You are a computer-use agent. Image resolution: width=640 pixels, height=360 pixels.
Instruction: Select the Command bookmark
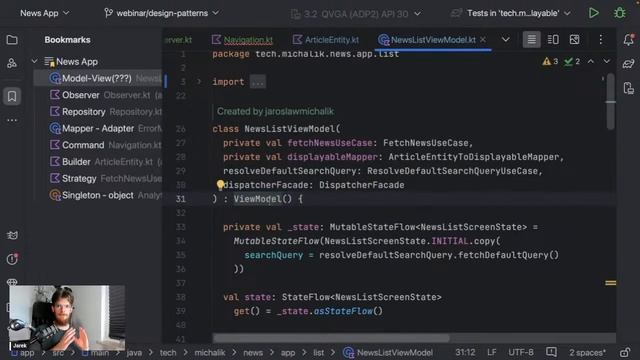click(x=98, y=145)
